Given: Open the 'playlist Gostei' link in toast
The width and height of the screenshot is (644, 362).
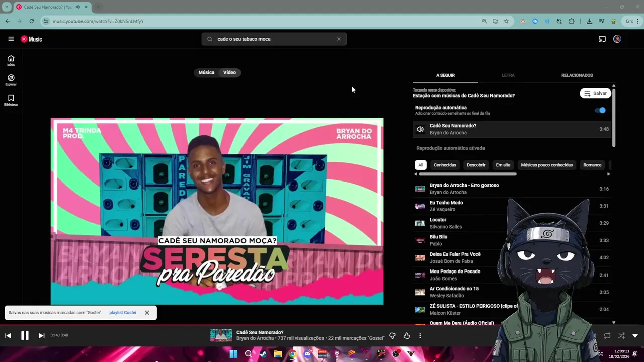Looking at the screenshot, I should [123, 313].
